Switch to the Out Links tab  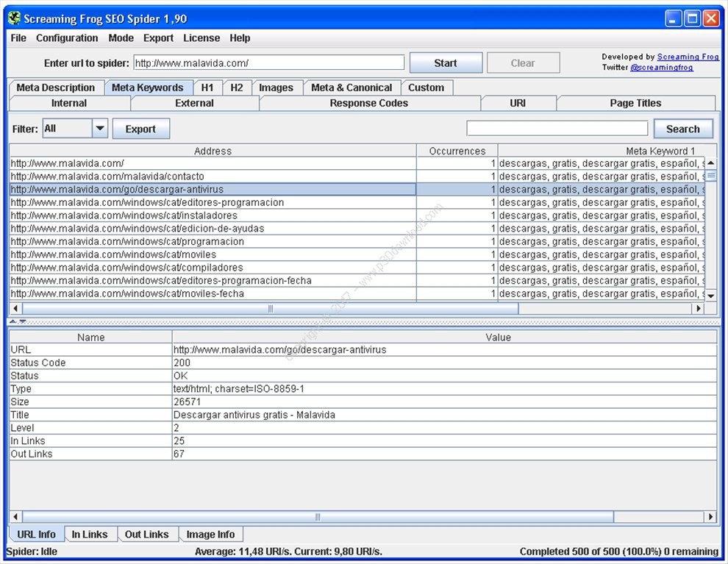(147, 535)
